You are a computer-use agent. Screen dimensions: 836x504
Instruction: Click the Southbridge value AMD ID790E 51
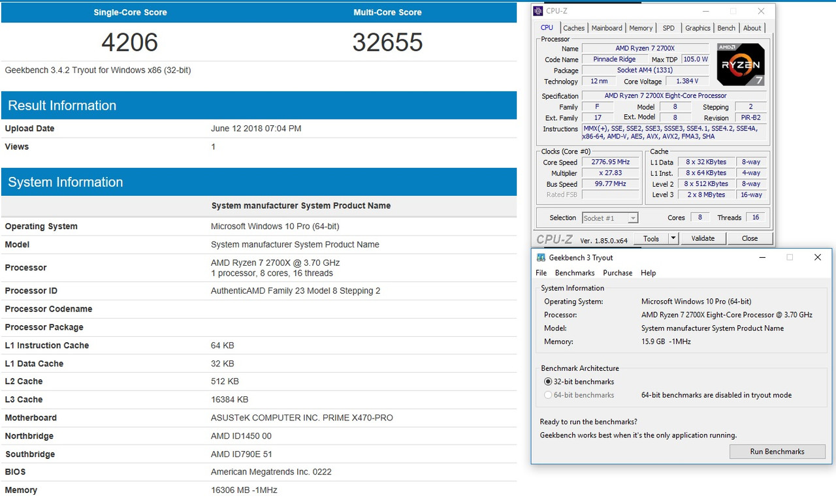click(x=242, y=454)
